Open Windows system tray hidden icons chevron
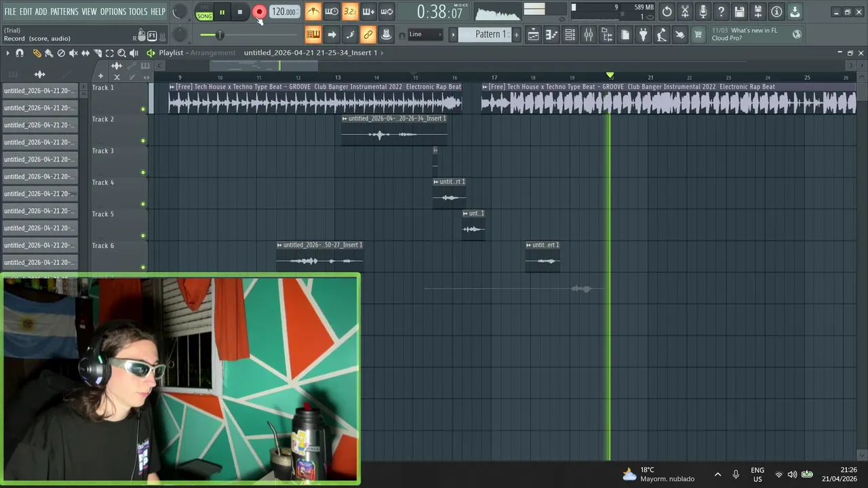Viewport: 868px width, 488px height. (x=717, y=474)
